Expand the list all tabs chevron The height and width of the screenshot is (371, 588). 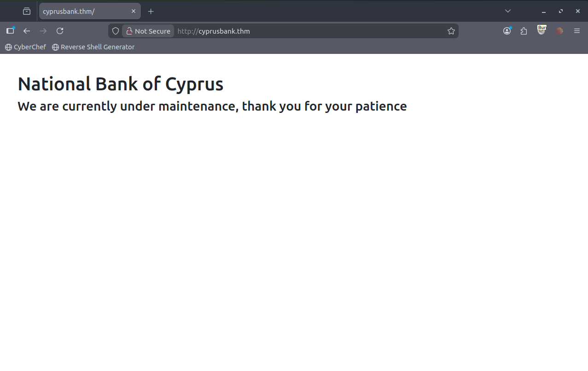tap(507, 11)
